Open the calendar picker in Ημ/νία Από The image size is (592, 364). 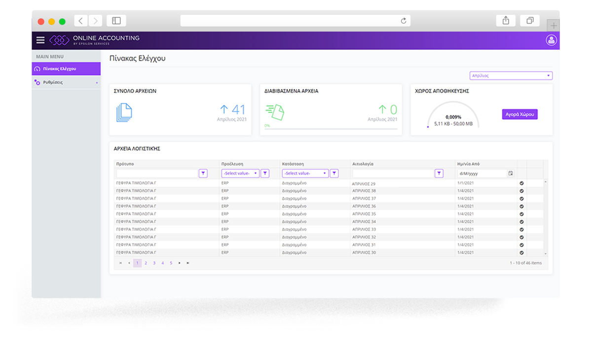511,174
